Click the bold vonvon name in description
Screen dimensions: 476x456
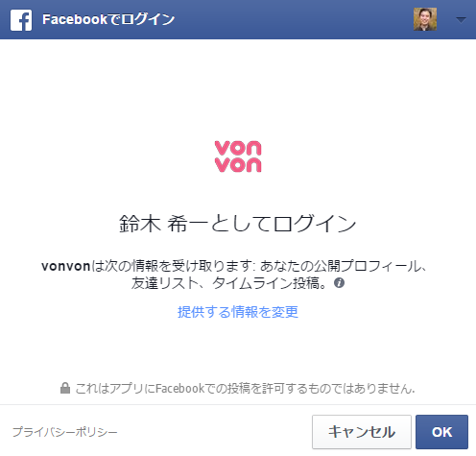click(66, 266)
